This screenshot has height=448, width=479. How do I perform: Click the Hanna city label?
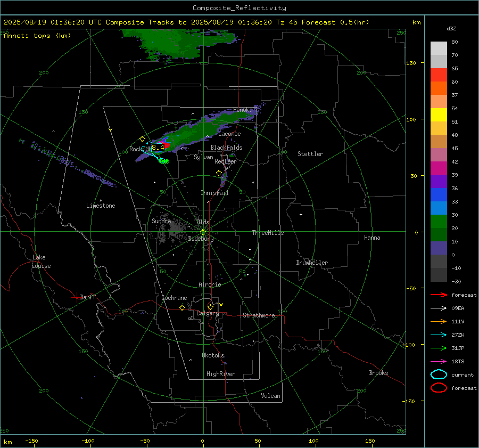[x=372, y=238]
